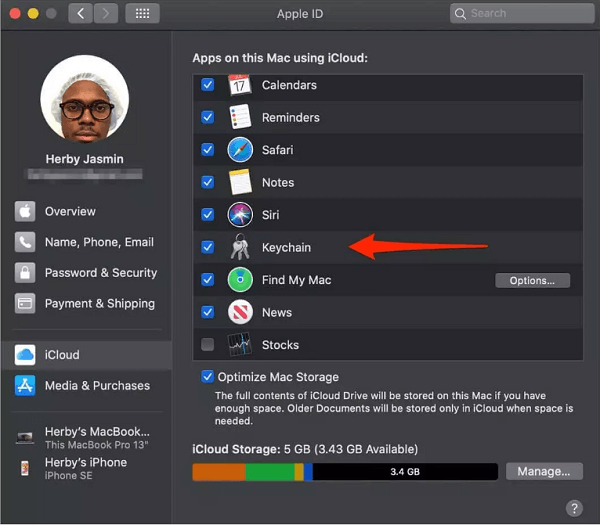The width and height of the screenshot is (600, 525).
Task: Click the 3.4 GB free storage segment
Action: (x=405, y=472)
